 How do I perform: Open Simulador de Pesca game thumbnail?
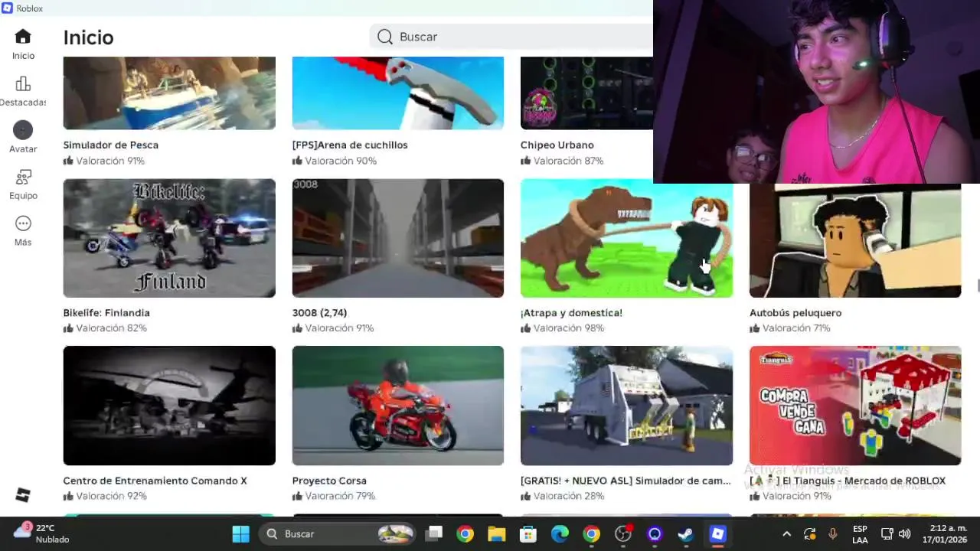click(x=169, y=93)
